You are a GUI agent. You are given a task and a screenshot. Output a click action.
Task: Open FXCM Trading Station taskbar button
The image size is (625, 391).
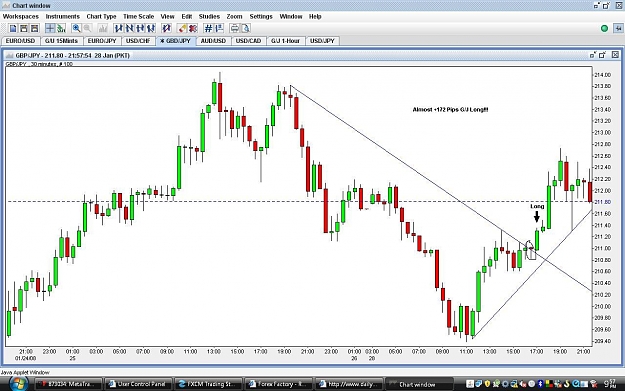click(x=208, y=384)
